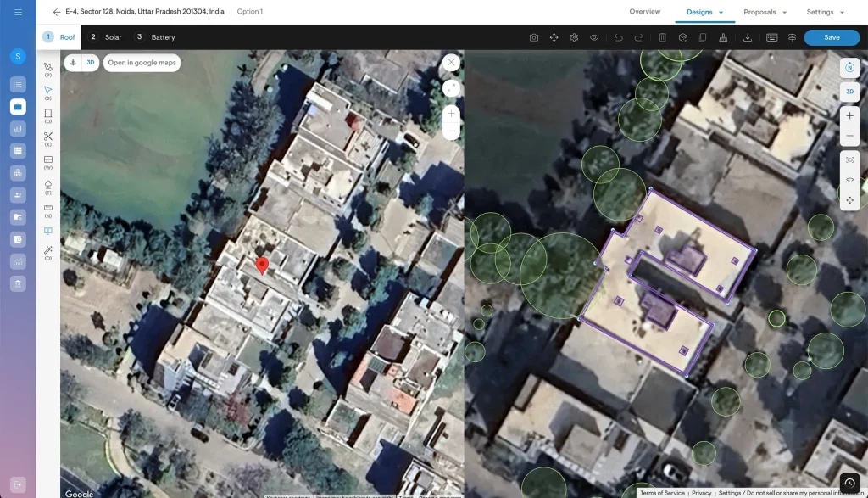The image size is (868, 498).
Task: Click the Save button
Action: coord(832,37)
